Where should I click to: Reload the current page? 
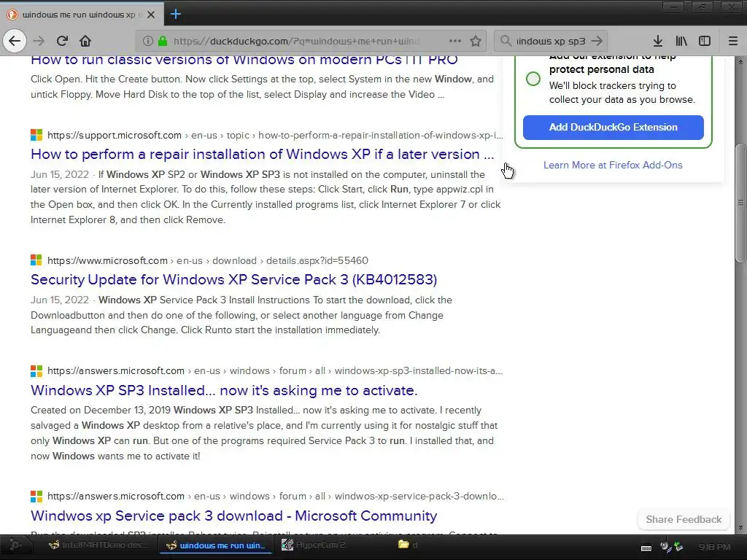[x=62, y=41]
